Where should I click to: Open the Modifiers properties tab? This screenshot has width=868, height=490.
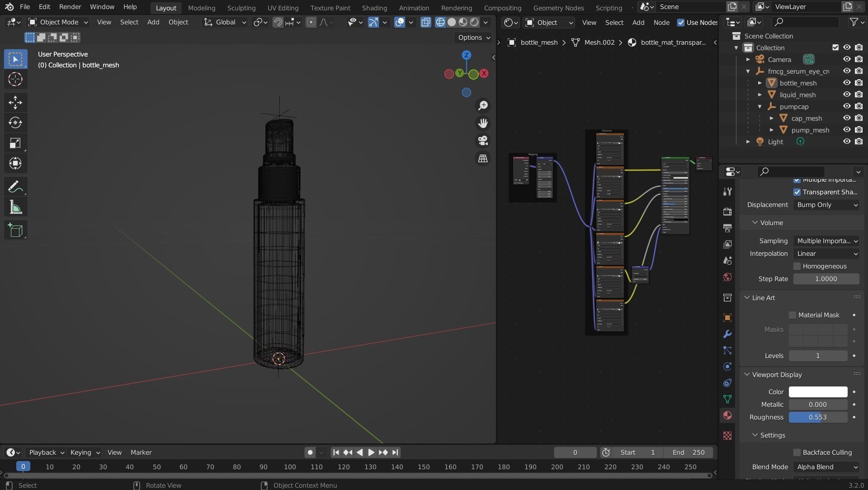coord(727,334)
